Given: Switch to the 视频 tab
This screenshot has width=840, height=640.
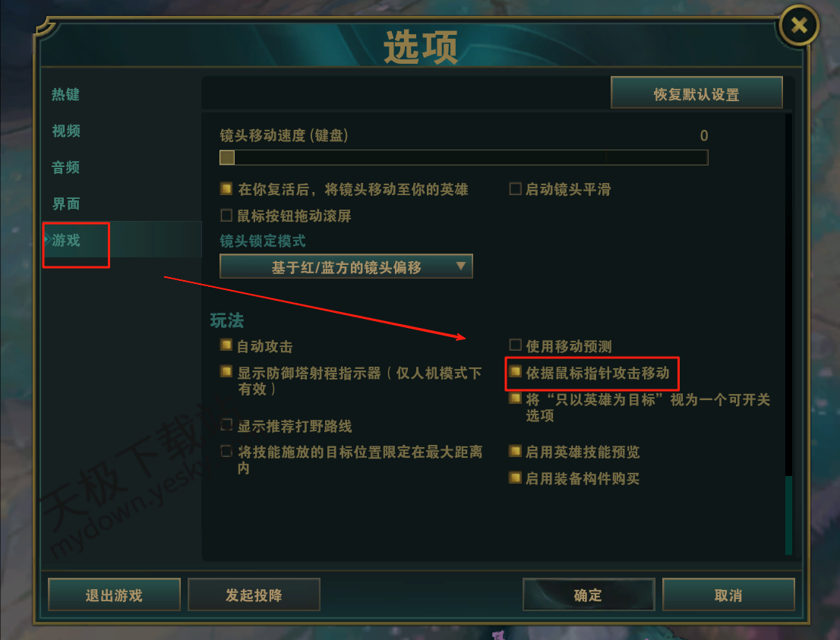Looking at the screenshot, I should 66,131.
